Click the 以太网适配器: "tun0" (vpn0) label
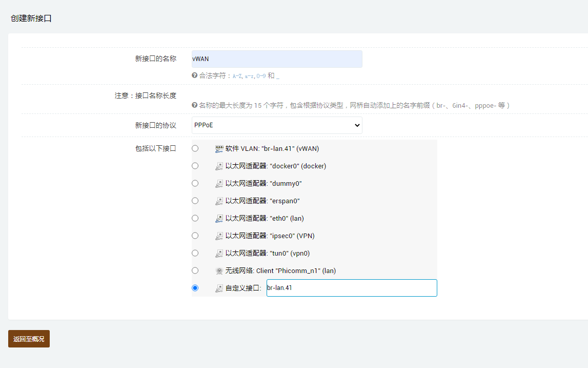Image resolution: width=588 pixels, height=368 pixels. [268, 253]
